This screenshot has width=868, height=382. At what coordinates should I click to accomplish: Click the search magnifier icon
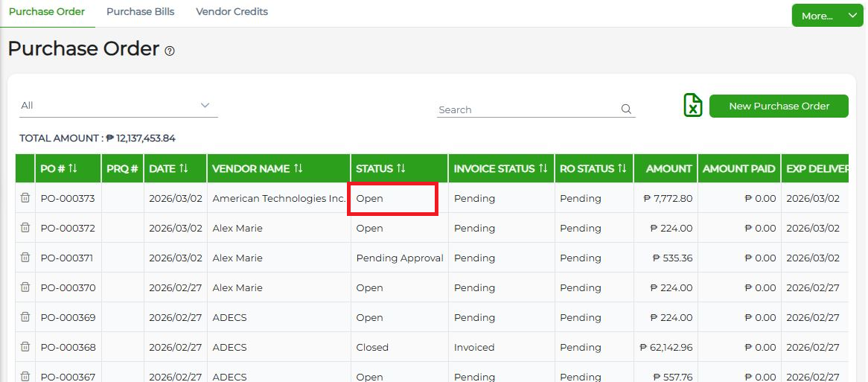[x=626, y=109]
